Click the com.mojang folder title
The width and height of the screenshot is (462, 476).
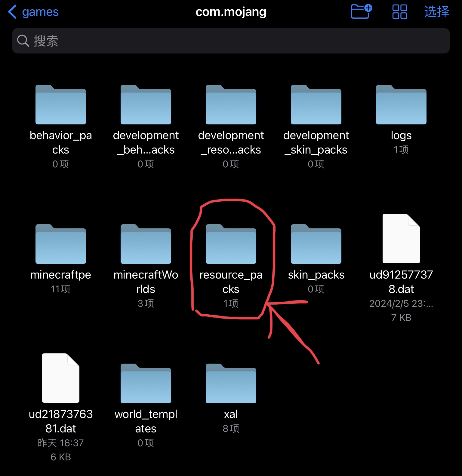coord(231,12)
